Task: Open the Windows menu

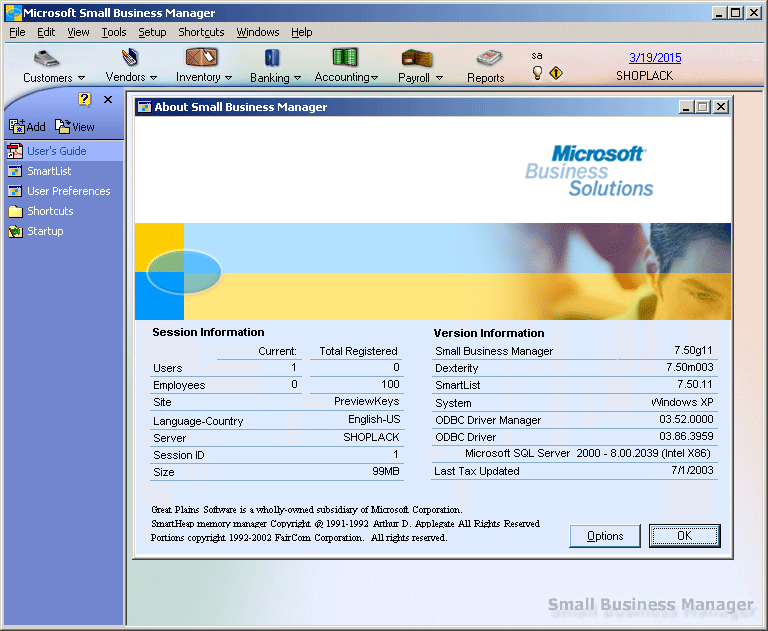Action: coord(258,32)
